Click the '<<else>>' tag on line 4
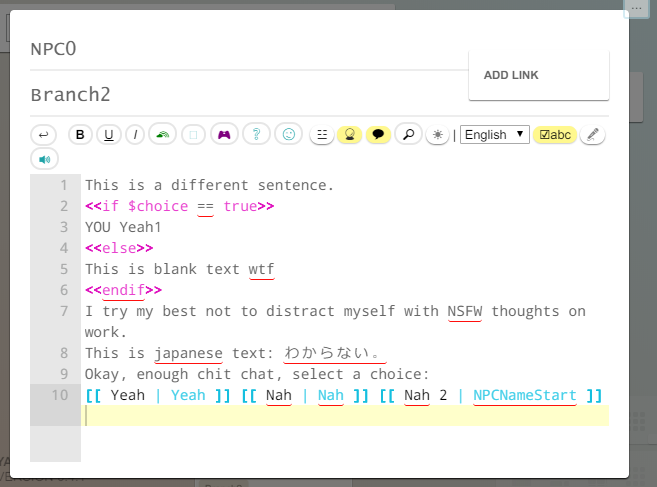657x487 pixels. [x=119, y=248]
